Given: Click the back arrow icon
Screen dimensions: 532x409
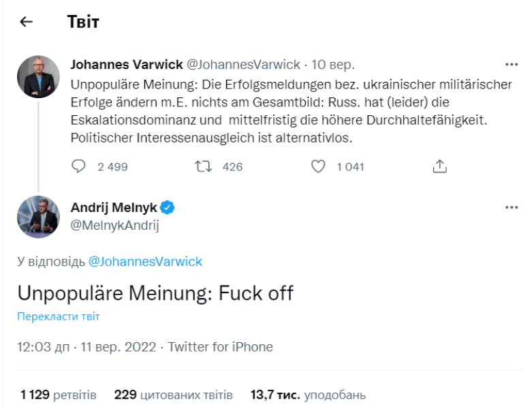Looking at the screenshot, I should [x=26, y=22].
